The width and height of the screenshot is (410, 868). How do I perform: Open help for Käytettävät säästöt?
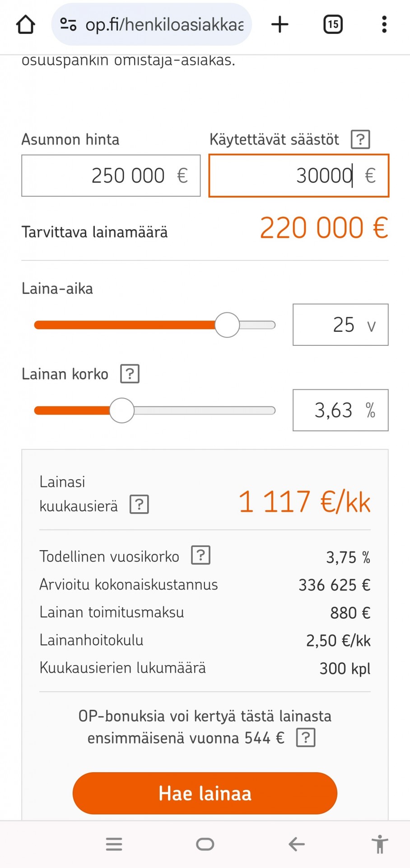tap(360, 139)
